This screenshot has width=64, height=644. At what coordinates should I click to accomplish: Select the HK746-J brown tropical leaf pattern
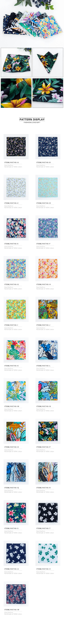(48, 309)
